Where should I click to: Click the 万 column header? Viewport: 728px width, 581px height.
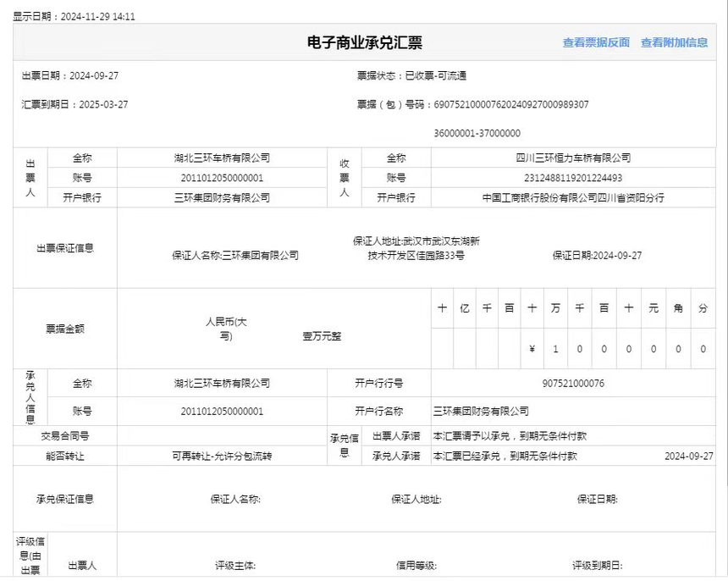(555, 308)
